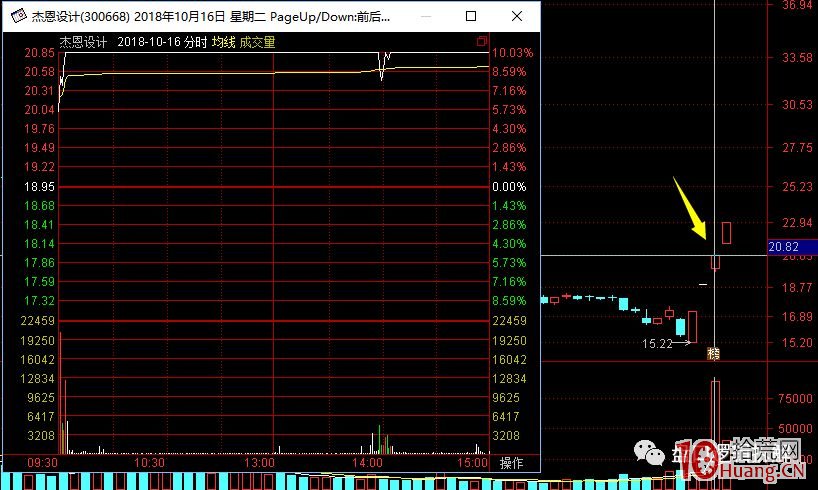
Task: Click the 50000 volume axis label
Action: [x=796, y=428]
